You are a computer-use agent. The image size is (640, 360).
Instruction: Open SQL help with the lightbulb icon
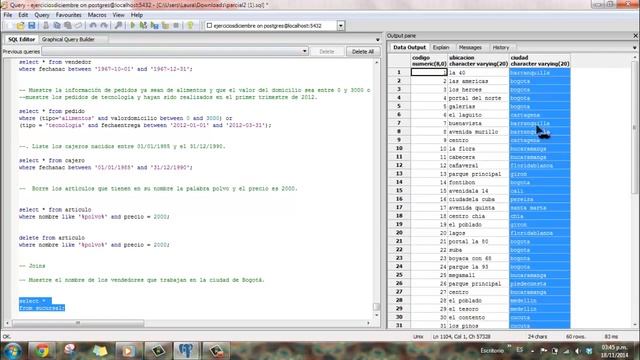[x=190, y=25]
